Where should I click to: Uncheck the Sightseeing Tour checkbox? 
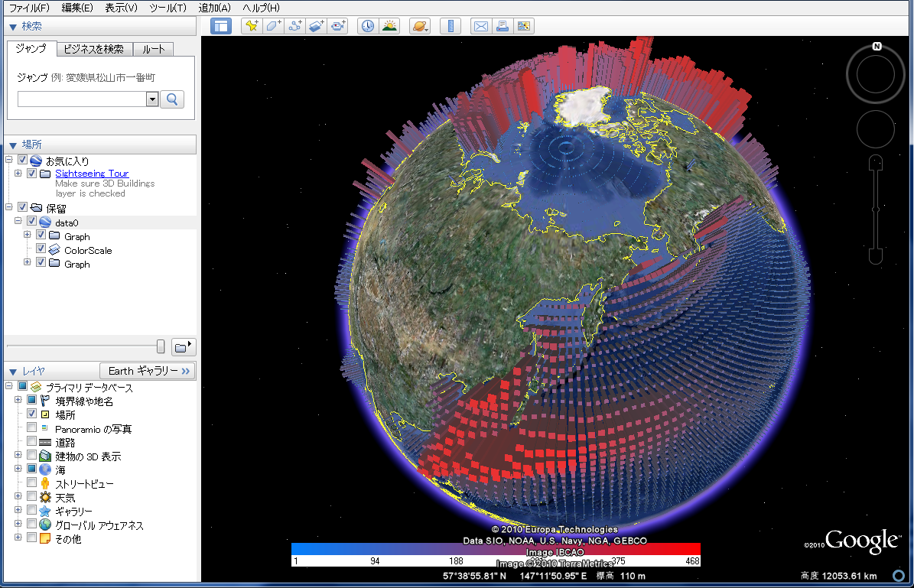tap(32, 173)
